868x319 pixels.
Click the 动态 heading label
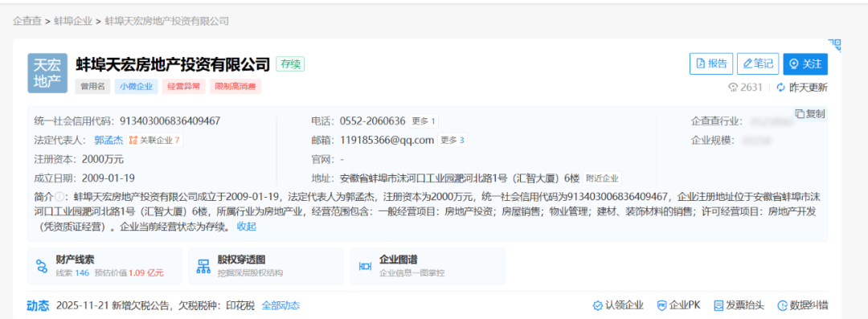point(39,305)
